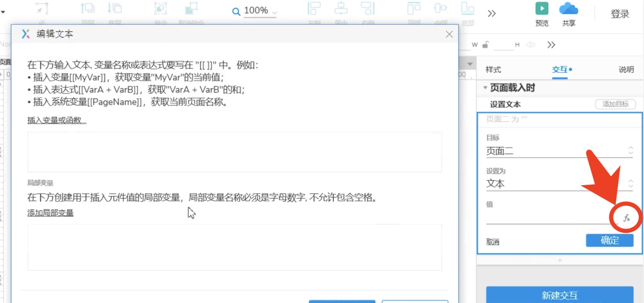This screenshot has height=303, width=644.
Task: Click the zoom magnifier icon
Action: [x=236, y=12]
